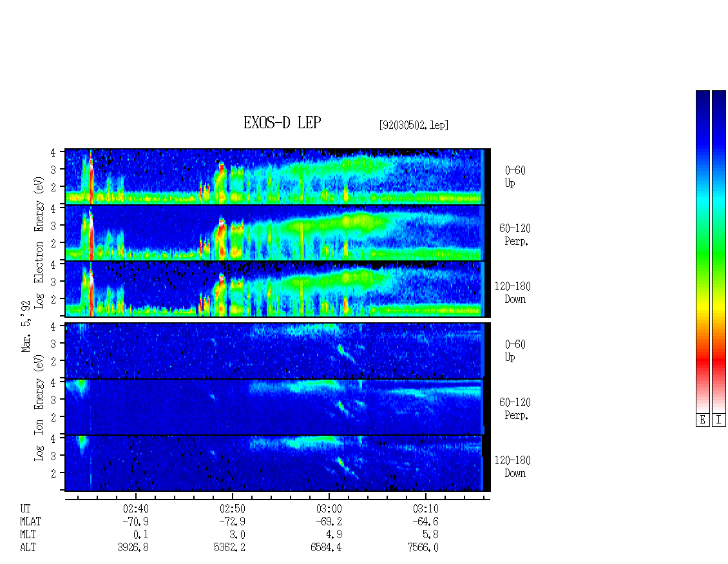Click the ALT value 6584.4
Viewport: 728px width, 564px height.
(327, 548)
